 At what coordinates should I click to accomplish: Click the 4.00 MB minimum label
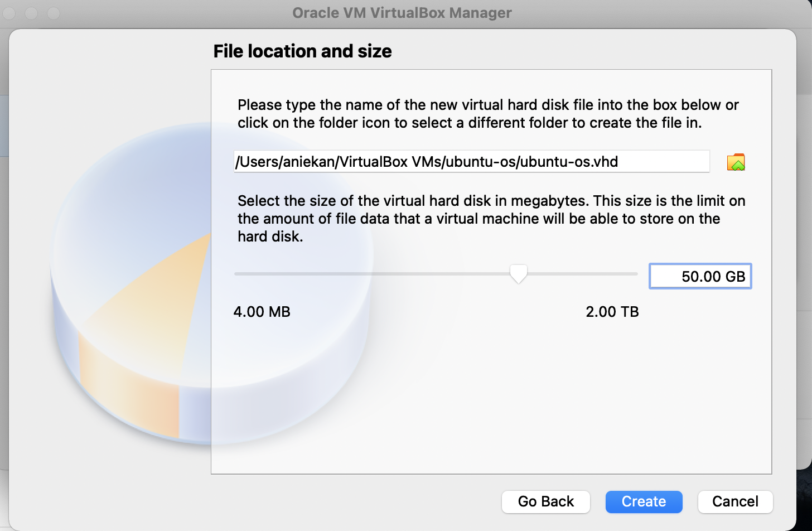(x=262, y=312)
